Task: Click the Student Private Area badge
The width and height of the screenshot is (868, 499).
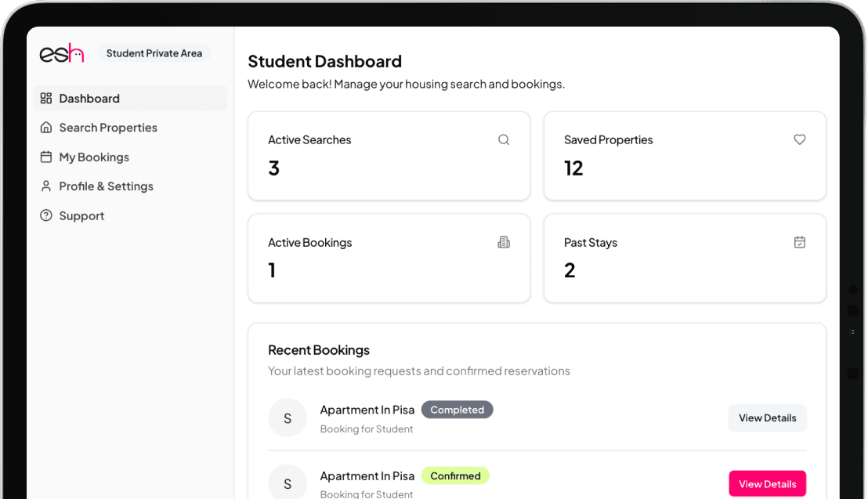Action: [154, 53]
